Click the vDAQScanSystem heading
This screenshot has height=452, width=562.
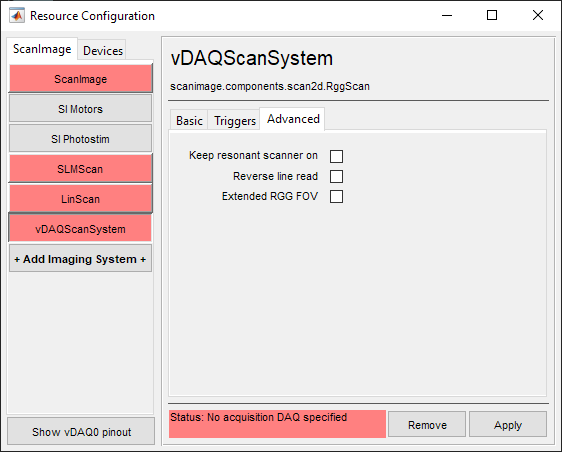click(x=252, y=58)
